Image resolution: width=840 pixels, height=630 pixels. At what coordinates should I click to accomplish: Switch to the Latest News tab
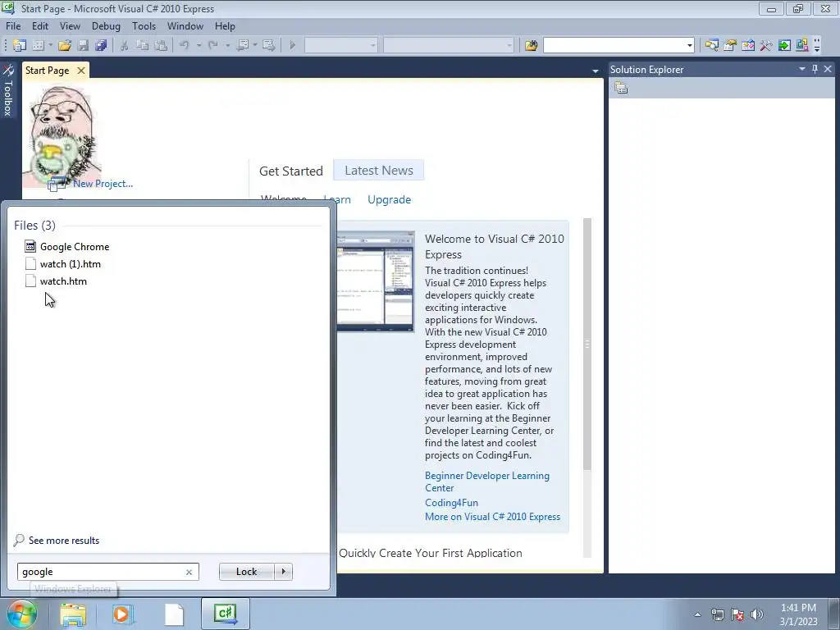379,171
